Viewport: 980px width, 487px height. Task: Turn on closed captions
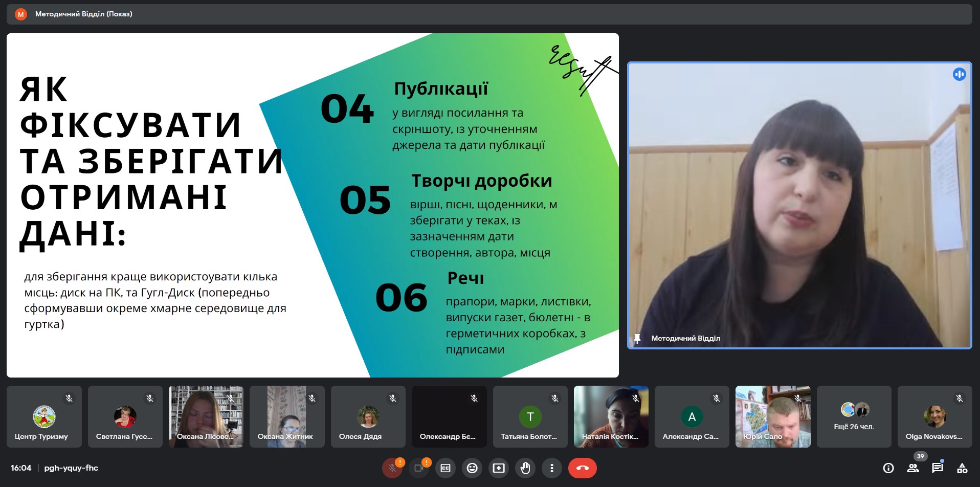point(446,468)
